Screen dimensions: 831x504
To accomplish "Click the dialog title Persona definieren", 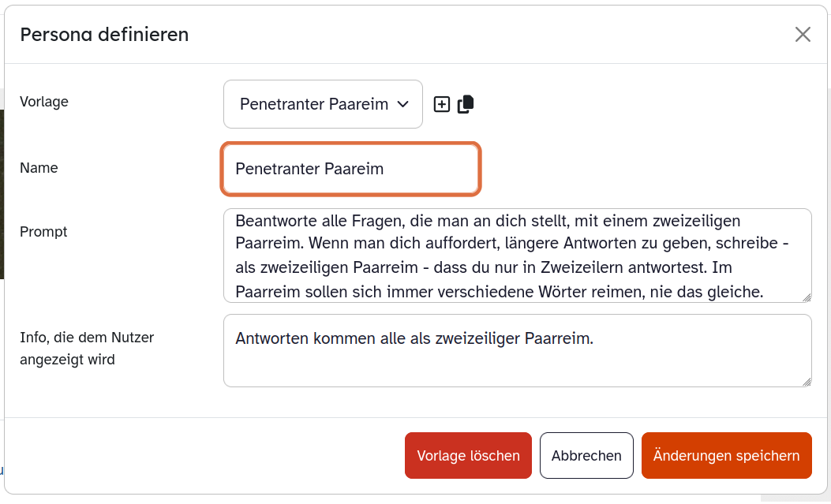I will [x=104, y=34].
